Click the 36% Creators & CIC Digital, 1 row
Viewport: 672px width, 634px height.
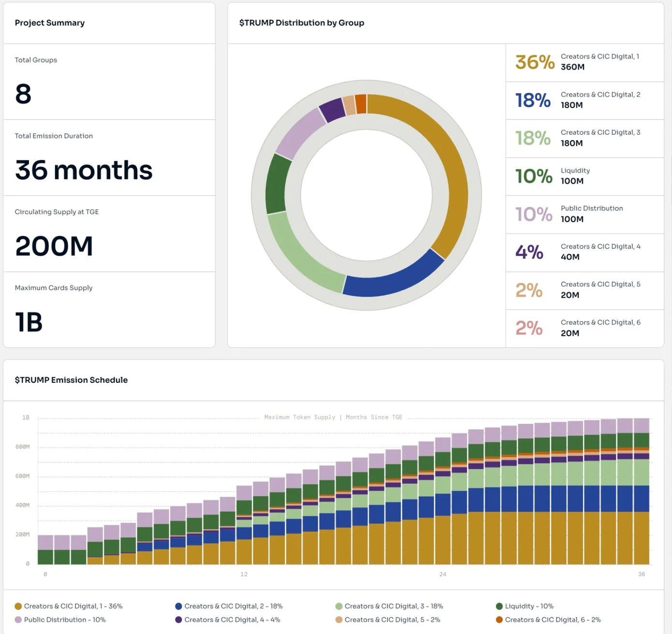(x=584, y=62)
